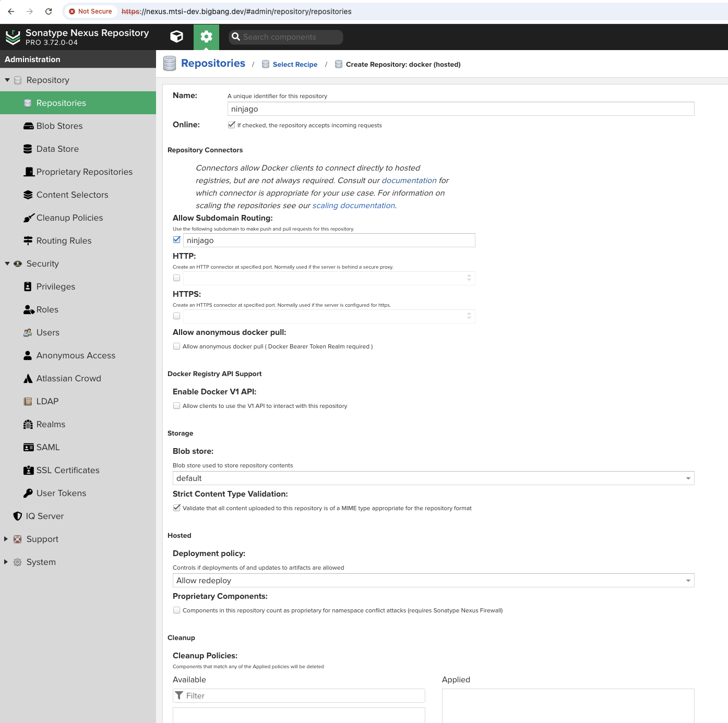Enable Docker V1 API checkbox
This screenshot has height=723, width=728.
(x=176, y=406)
